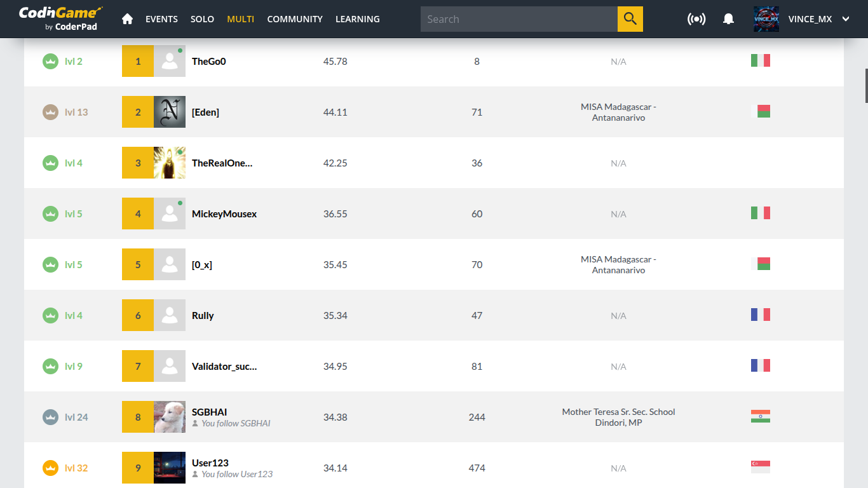868x488 pixels.
Task: Click the SGBHAI puppy avatar thumbnail
Action: tap(170, 417)
